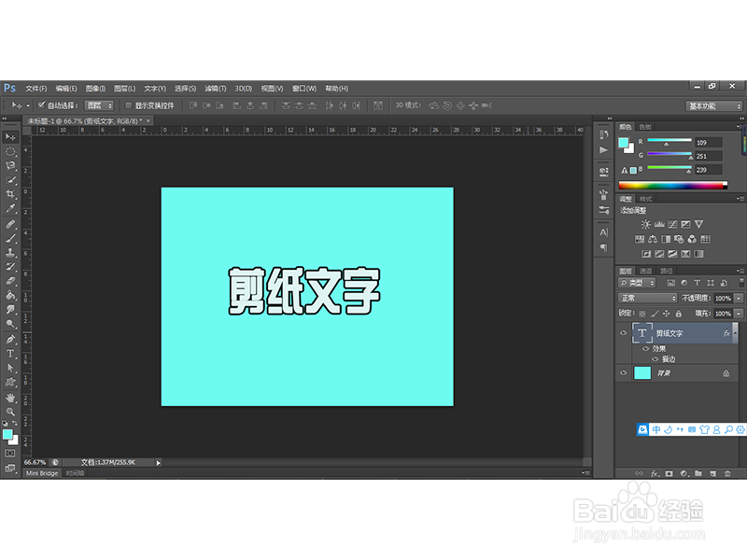Image resolution: width=747 pixels, height=560 pixels.
Task: Lock all layer attributes icon
Action: pos(679,314)
